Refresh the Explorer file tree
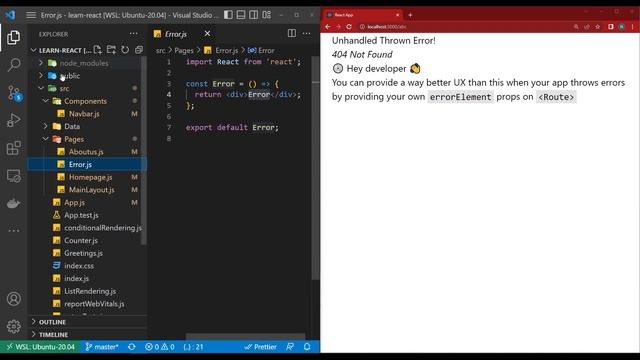The height and width of the screenshot is (360, 640). tap(125, 50)
